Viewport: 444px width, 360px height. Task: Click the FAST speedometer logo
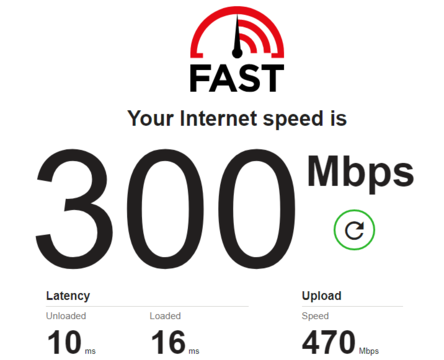pos(237,49)
